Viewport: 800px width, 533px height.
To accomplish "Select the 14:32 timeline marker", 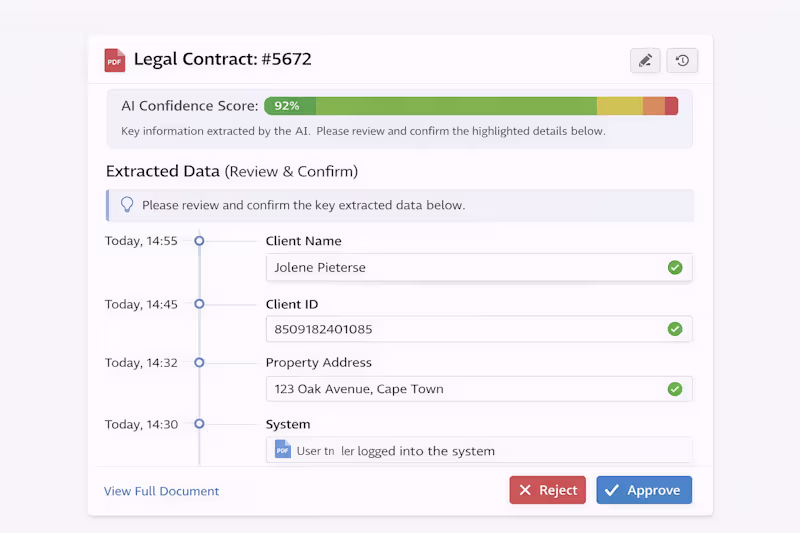I will pos(199,363).
